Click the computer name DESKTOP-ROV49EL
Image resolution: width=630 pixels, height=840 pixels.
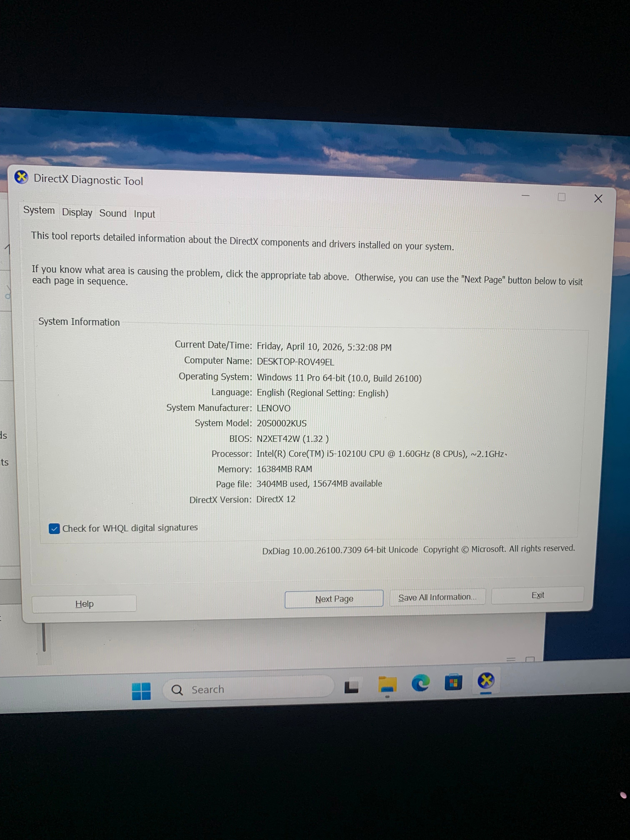[x=295, y=362]
